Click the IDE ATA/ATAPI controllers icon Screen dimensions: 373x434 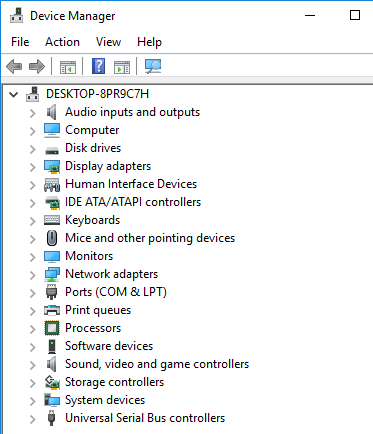(x=52, y=203)
